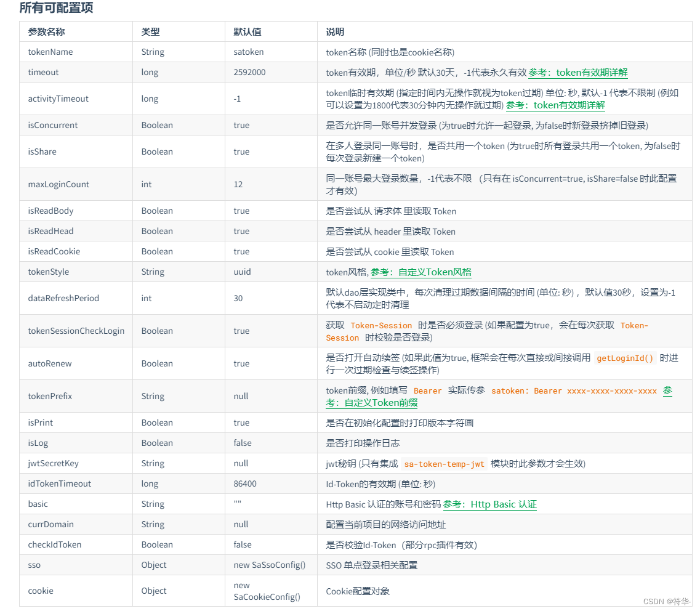Select the isReadCookie parameter cell
The width and height of the screenshot is (700, 611).
(76, 251)
